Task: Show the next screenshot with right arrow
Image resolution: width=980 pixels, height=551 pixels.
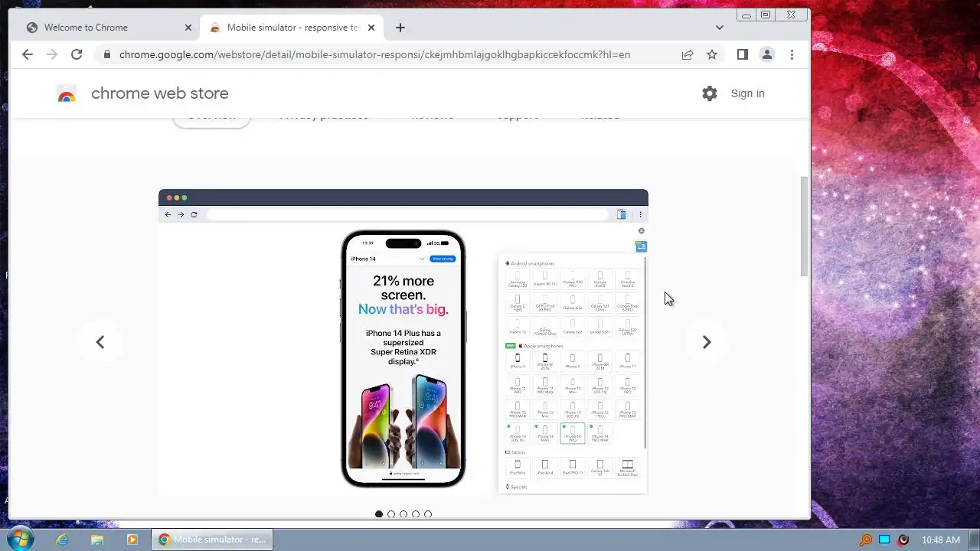Action: click(707, 342)
